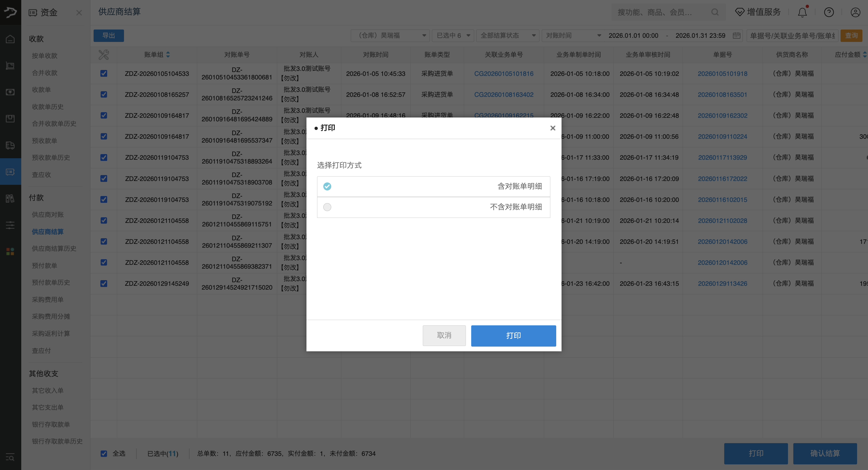The height and width of the screenshot is (470, 868).
Task: Select 不含对账单明细 print option
Action: (327, 207)
